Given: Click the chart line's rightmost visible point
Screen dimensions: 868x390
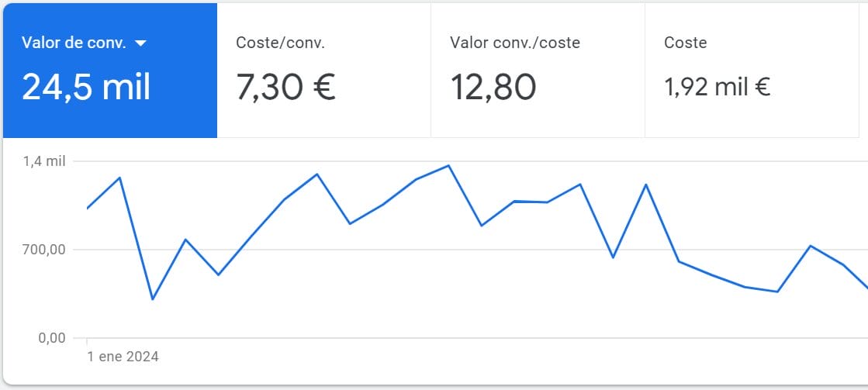Looking at the screenshot, I should click(866, 286).
